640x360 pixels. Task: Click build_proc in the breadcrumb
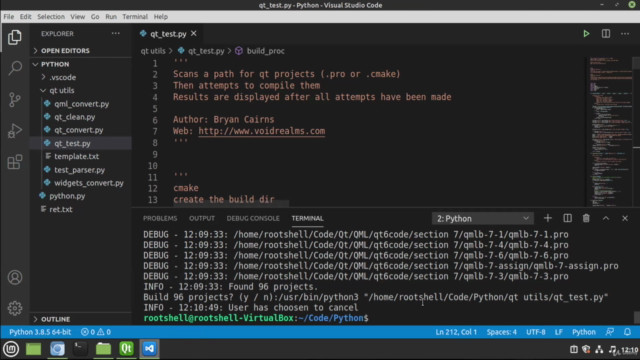265,51
